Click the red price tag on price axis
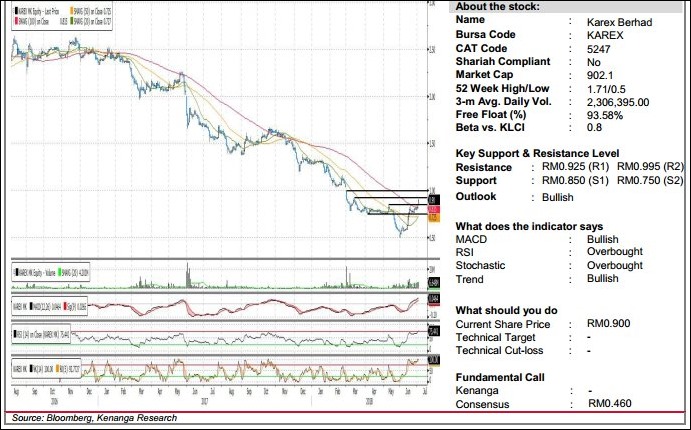Image resolution: width=691 pixels, height=430 pixels. pyautogui.click(x=434, y=209)
